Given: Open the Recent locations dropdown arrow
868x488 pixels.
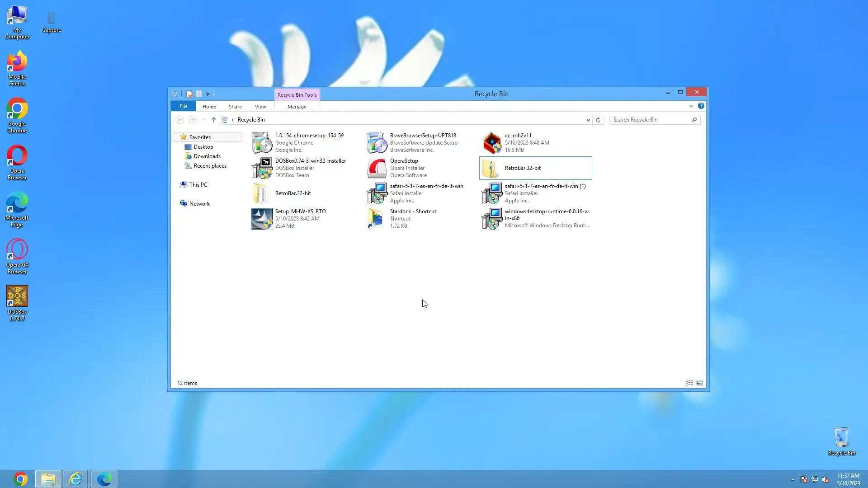Looking at the screenshot, I should pos(203,120).
